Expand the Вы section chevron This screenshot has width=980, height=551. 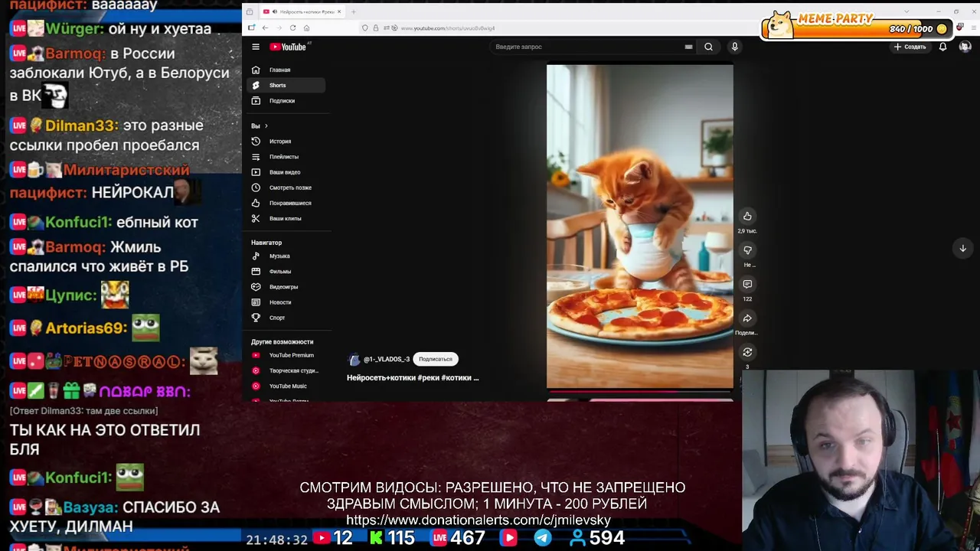266,126
